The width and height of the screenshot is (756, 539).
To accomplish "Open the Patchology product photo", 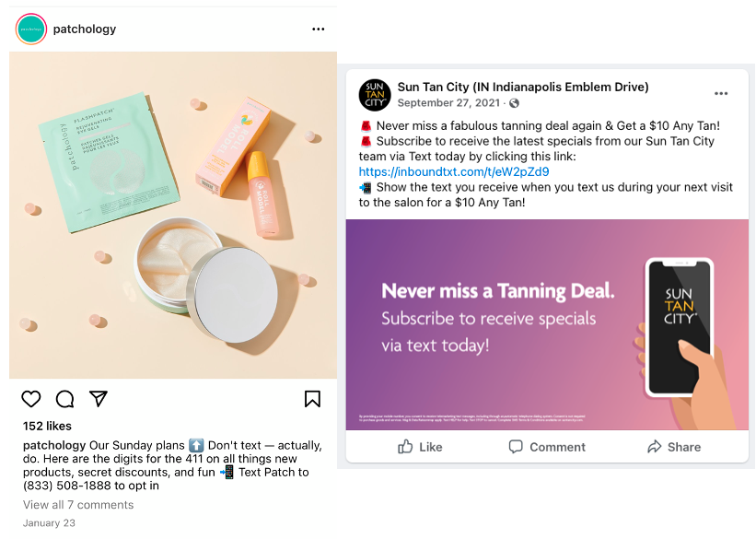I will click(173, 216).
